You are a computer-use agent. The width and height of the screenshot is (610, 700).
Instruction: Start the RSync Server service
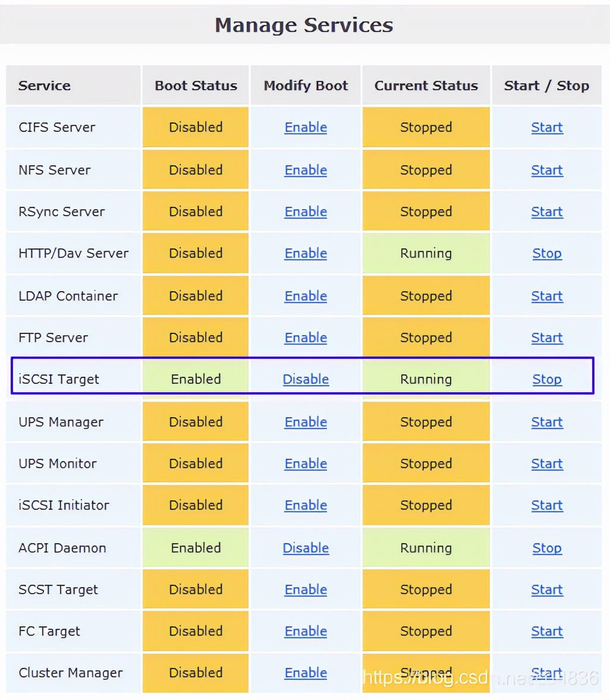(546, 212)
